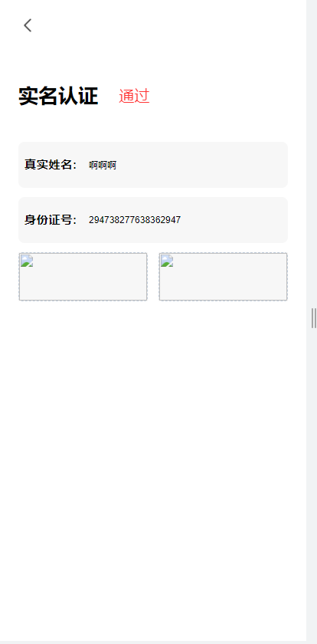Click the gap between the two photo boxes
The width and height of the screenshot is (317, 644).
pos(153,277)
